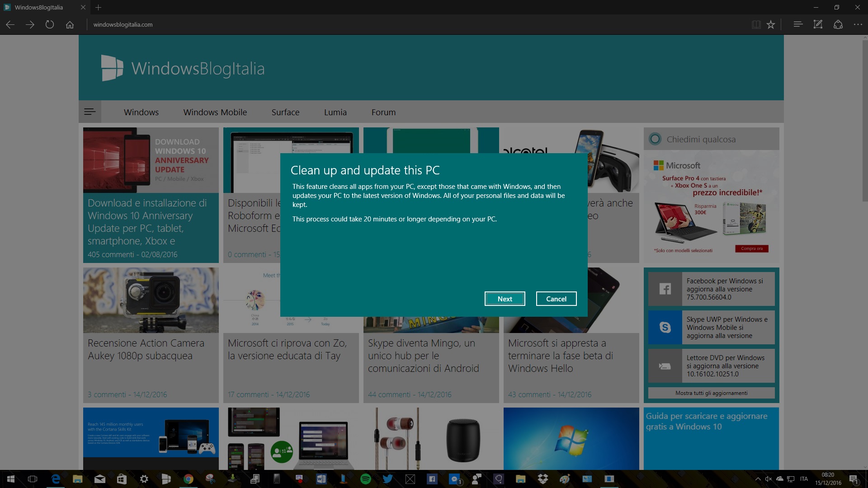
Task: Open Paint from the taskbar
Action: pos(565,479)
